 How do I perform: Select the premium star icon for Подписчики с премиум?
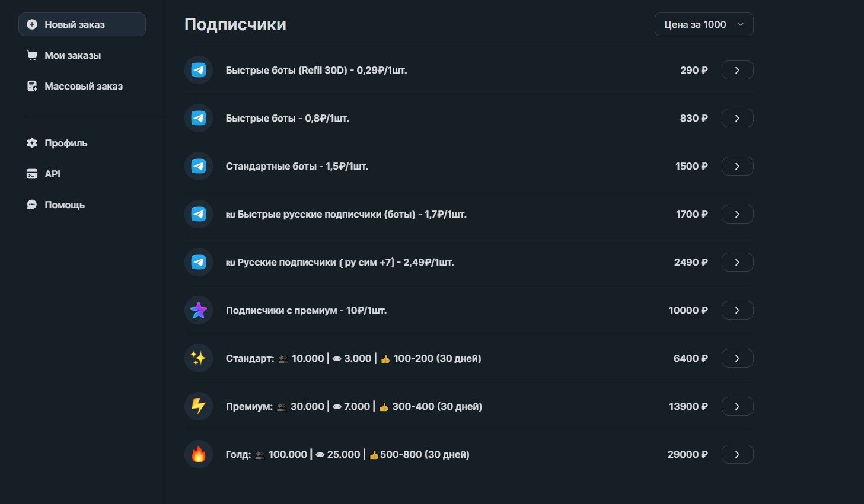(198, 310)
